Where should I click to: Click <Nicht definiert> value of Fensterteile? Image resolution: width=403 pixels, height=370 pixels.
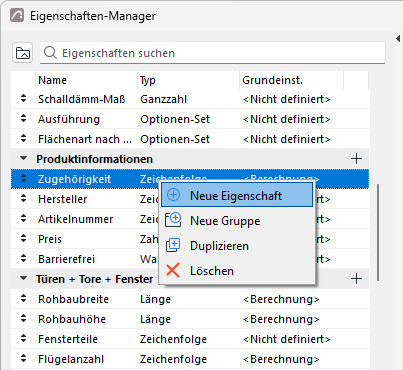[x=287, y=339]
